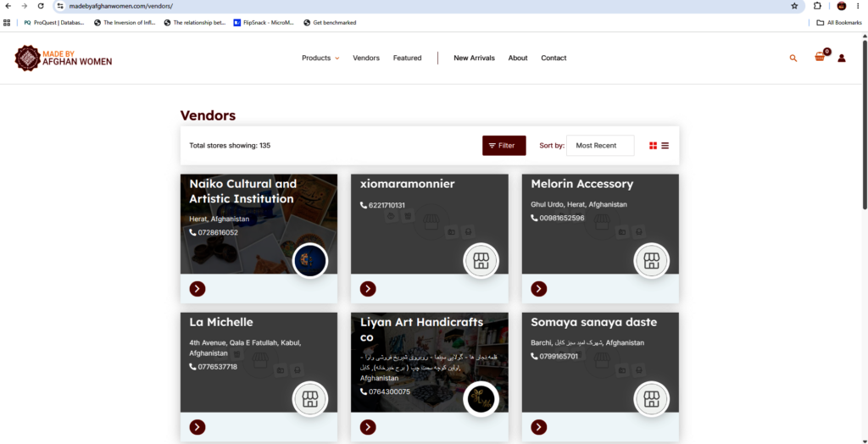Viewport: 868px width, 444px height.
Task: Click phone number 6221710131
Action: [x=387, y=205]
